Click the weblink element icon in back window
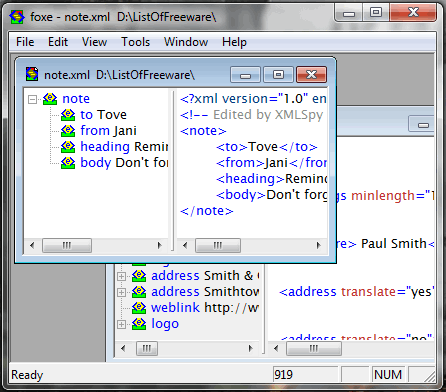Screen dimensions: 446x392 (x=139, y=308)
